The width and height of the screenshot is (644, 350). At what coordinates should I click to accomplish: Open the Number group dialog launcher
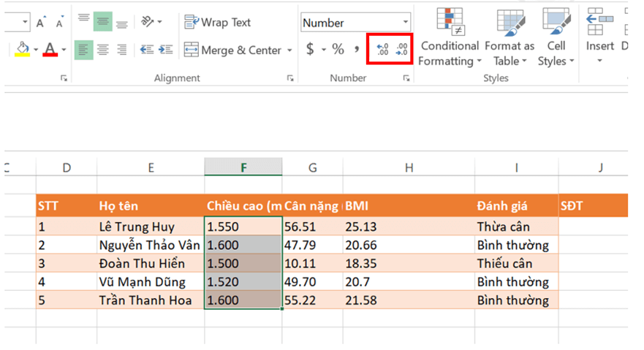click(x=406, y=77)
